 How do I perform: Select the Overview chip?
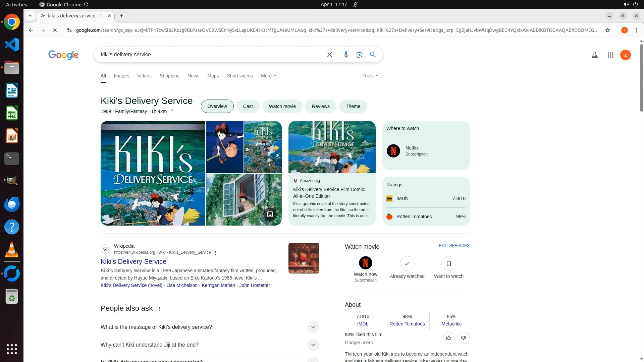click(x=217, y=106)
